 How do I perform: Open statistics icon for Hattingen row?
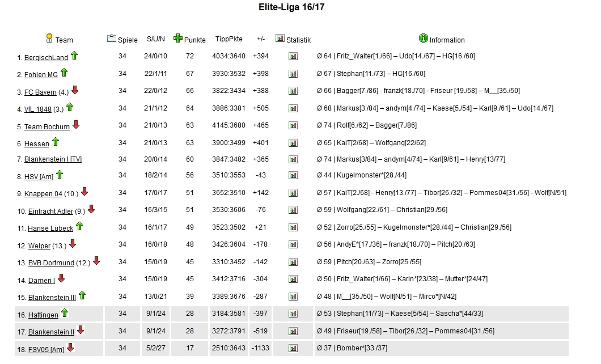293,314
